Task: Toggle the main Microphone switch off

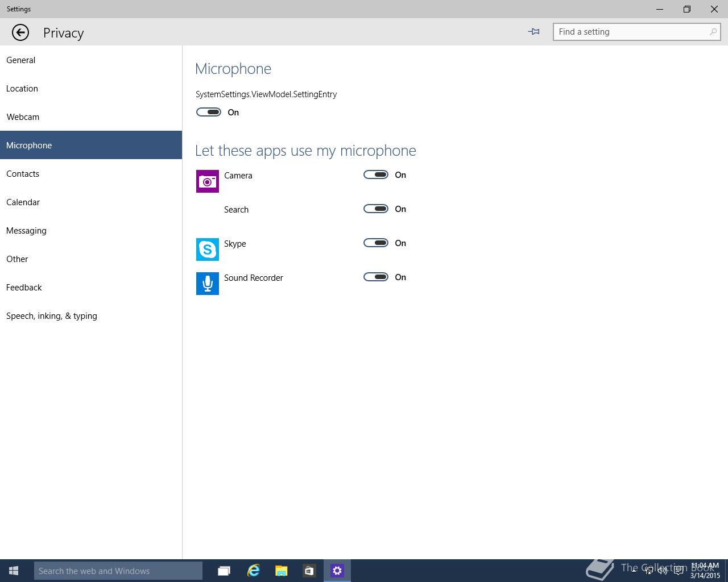Action: coord(209,112)
